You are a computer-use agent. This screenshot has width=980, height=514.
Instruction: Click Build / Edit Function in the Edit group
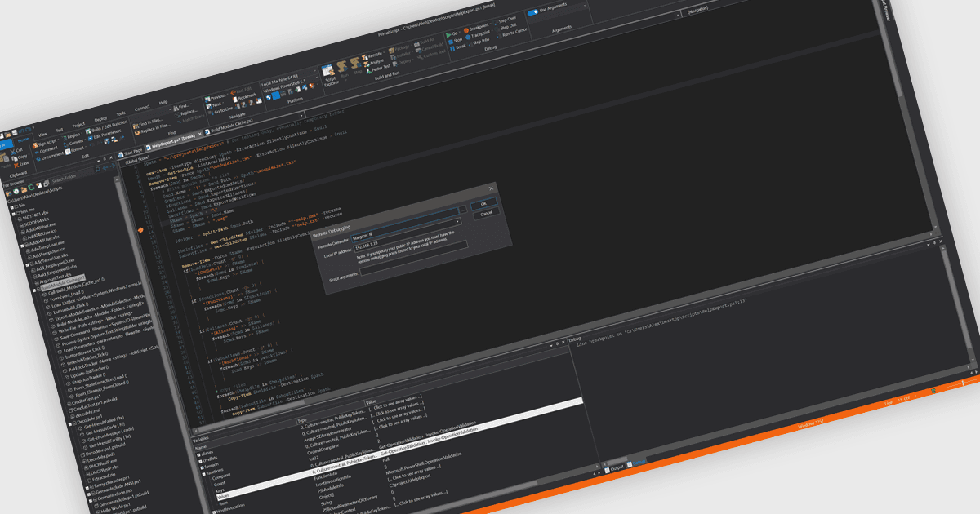pyautogui.click(x=108, y=128)
